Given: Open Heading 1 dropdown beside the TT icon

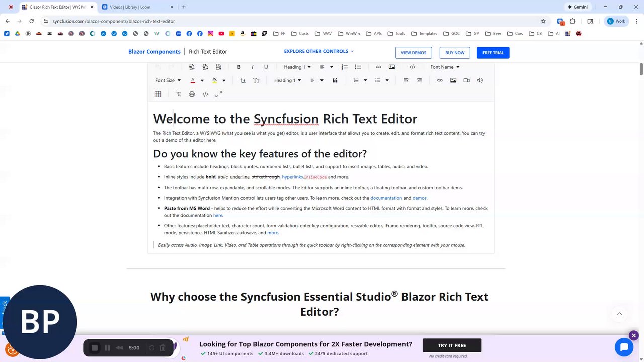Looking at the screenshot, I should point(287,80).
